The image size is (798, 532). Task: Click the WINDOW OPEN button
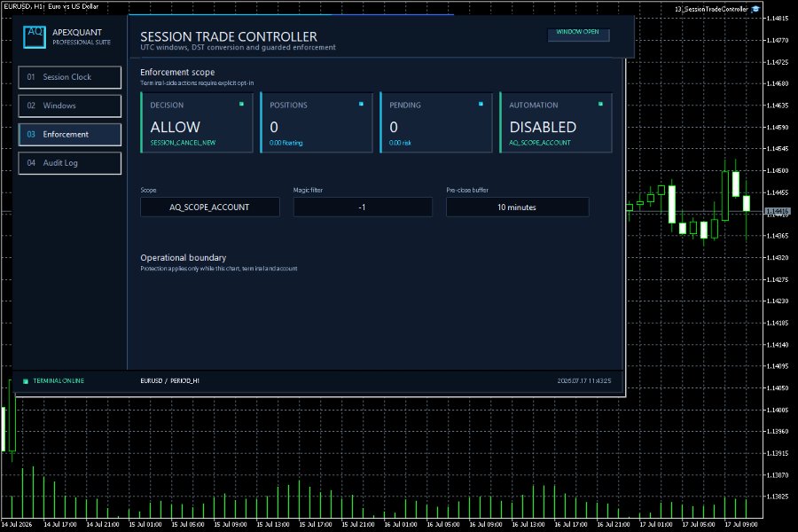coord(578,34)
